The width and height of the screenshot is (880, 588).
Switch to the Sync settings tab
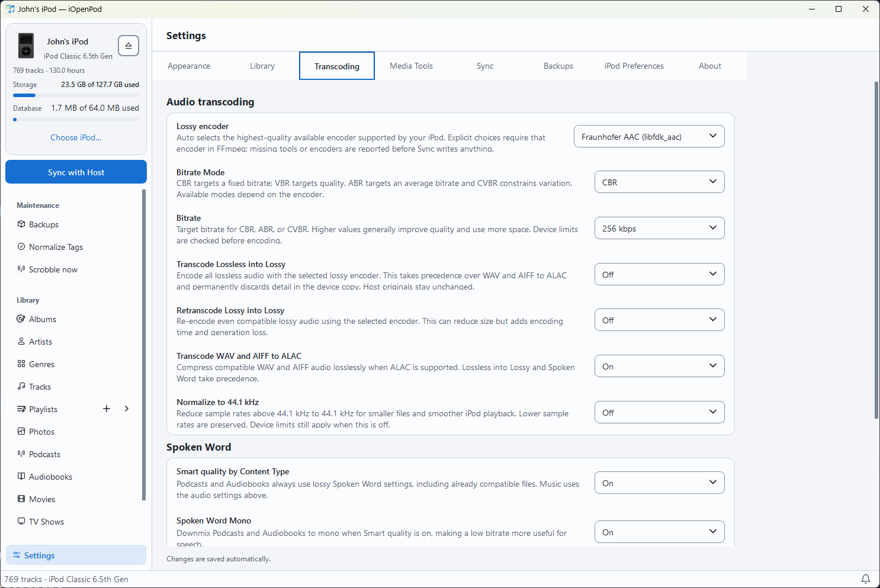[485, 66]
